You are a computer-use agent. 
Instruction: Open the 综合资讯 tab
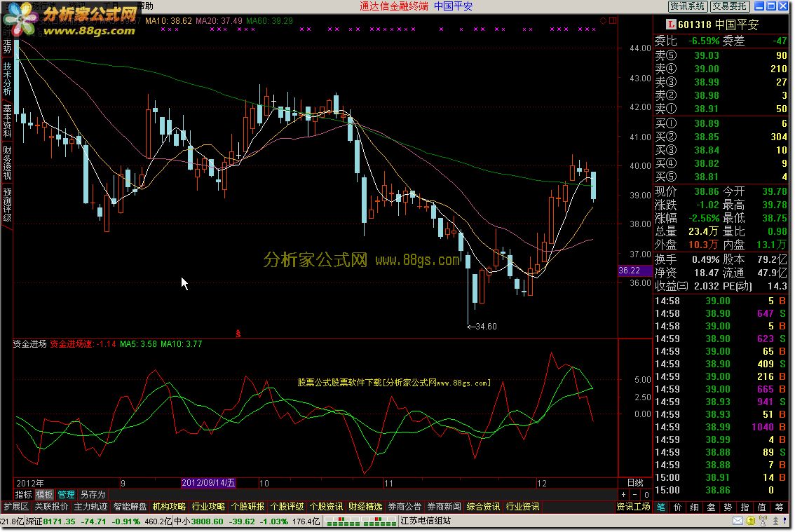pyautogui.click(x=483, y=507)
